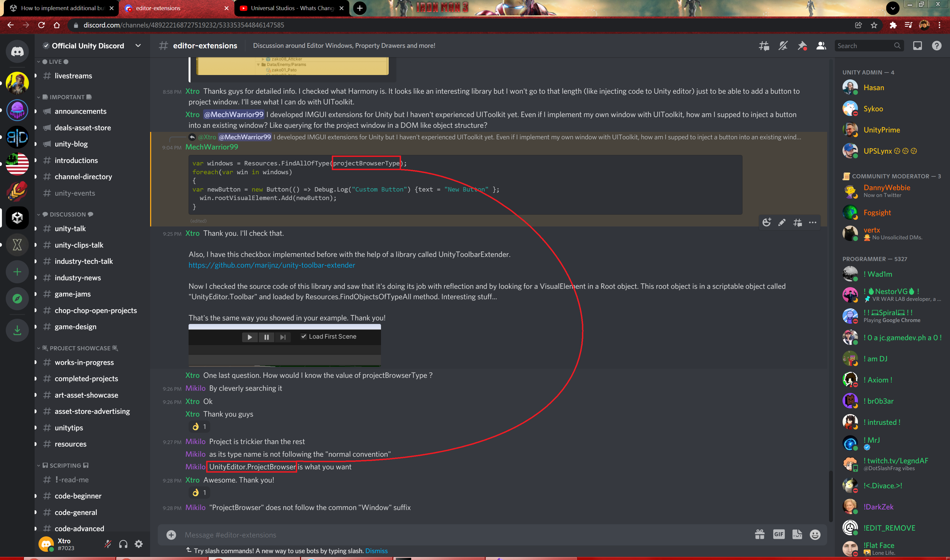Open user settings gear icon
The height and width of the screenshot is (560, 950).
[139, 544]
